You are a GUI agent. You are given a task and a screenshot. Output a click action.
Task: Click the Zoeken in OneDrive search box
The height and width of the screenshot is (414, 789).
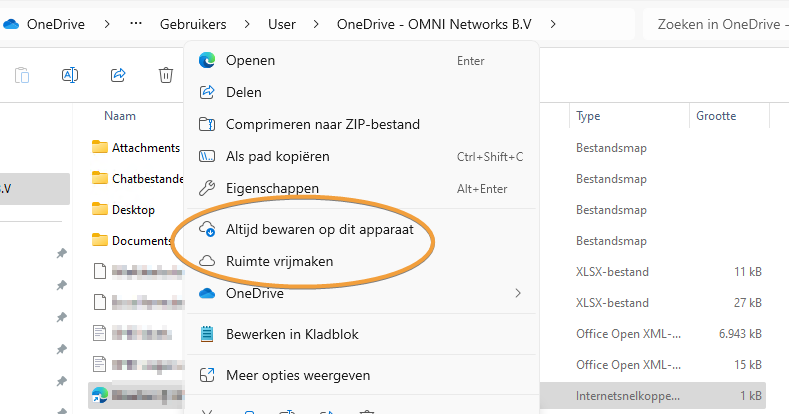click(715, 22)
